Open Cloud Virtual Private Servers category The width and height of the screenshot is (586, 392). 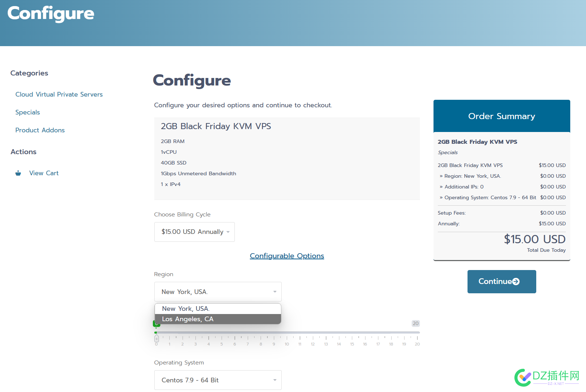(x=59, y=94)
